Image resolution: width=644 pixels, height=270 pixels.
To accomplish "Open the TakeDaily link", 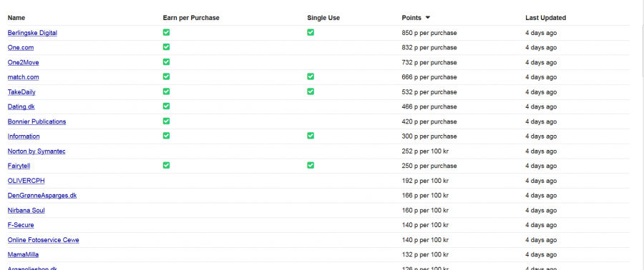I will [x=21, y=91].
